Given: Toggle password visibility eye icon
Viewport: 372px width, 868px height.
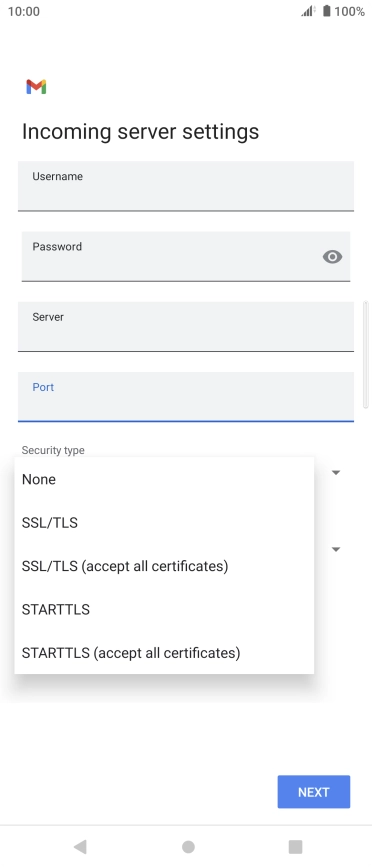Looking at the screenshot, I should point(332,256).
